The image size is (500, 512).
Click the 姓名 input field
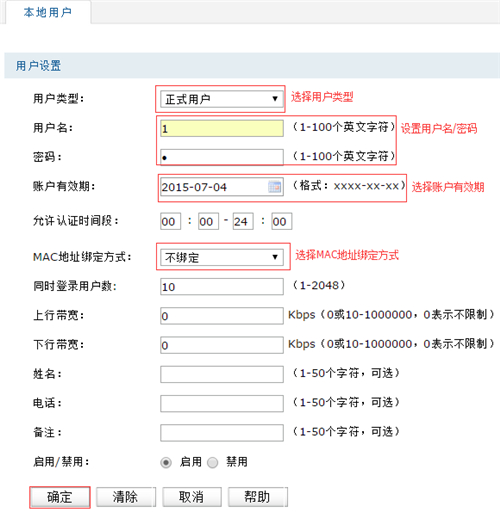point(222,374)
